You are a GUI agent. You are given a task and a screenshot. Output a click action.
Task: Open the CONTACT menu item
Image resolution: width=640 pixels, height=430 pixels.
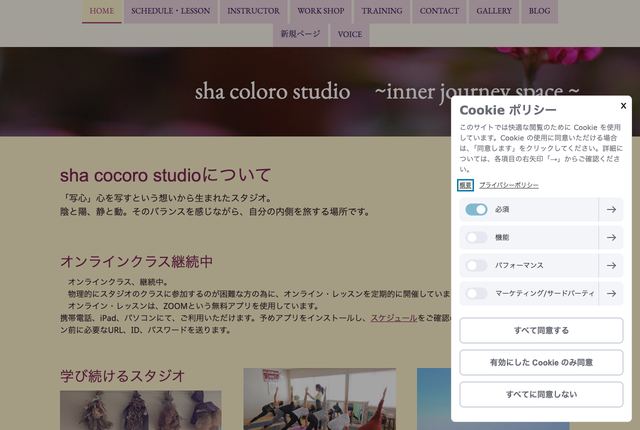(x=439, y=11)
